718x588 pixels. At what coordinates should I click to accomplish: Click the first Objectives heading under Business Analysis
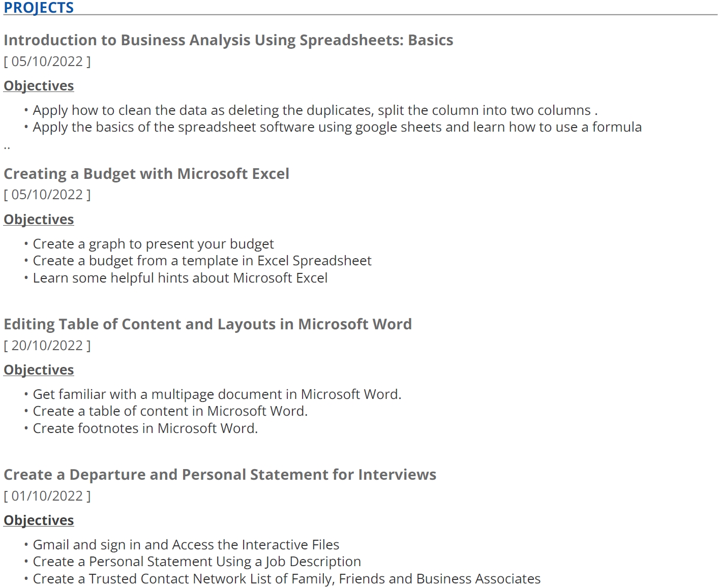point(39,86)
